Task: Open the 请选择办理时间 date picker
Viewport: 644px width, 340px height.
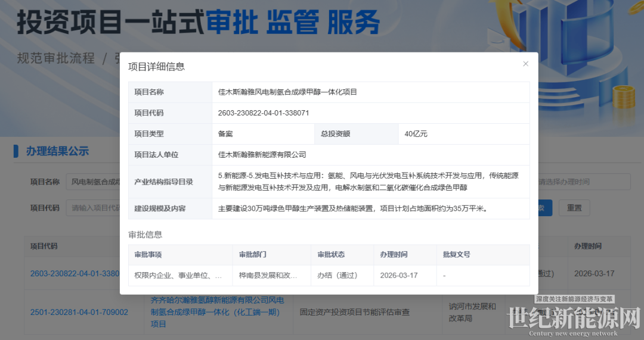Action: 583,182
